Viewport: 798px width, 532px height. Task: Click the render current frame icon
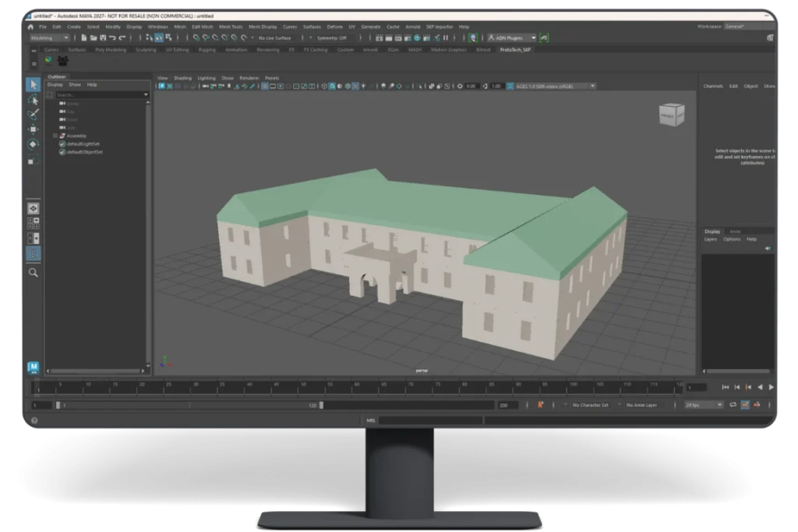pyautogui.click(x=389, y=38)
